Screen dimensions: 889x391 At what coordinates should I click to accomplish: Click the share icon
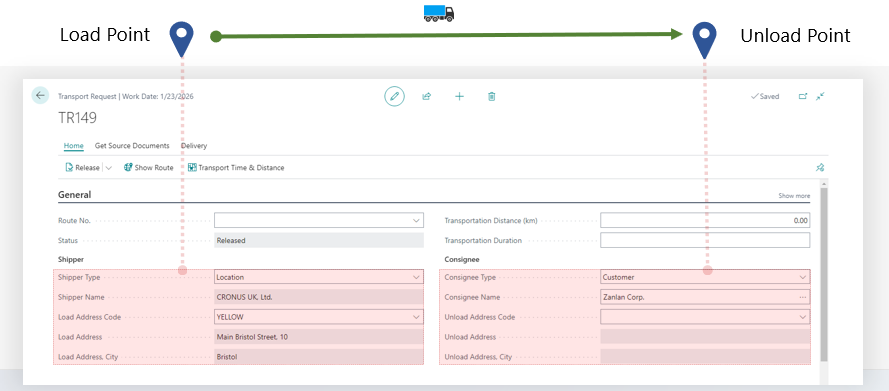coord(426,96)
